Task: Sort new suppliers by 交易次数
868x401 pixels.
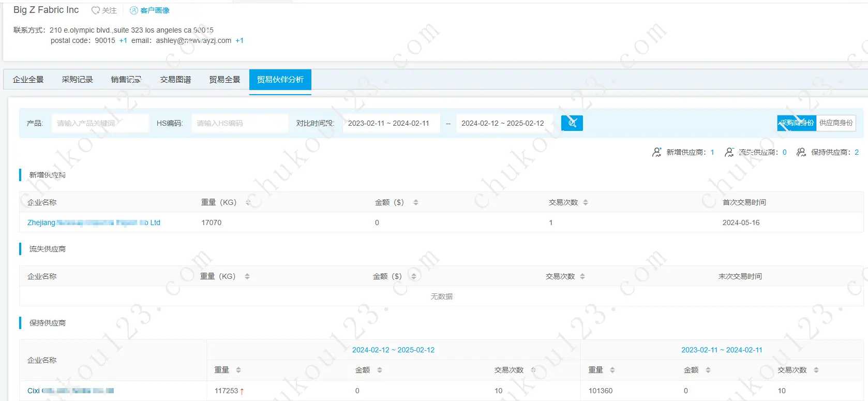Action: 586,202
